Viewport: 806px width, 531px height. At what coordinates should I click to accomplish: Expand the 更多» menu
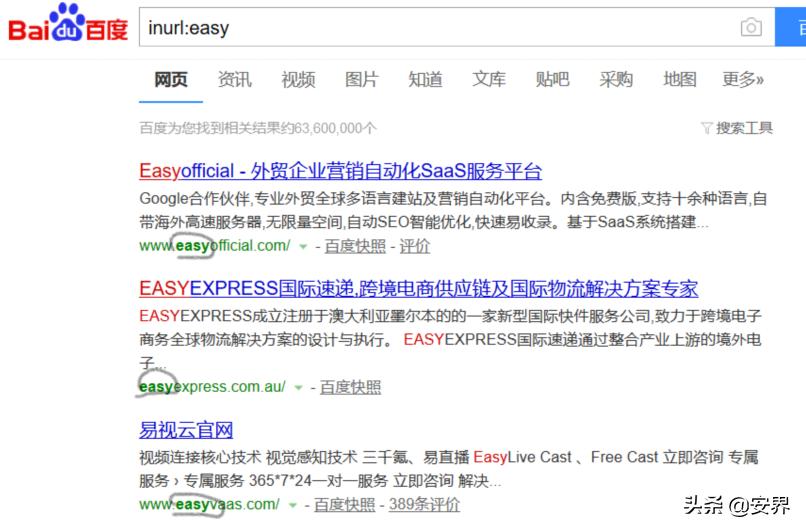pos(743,80)
